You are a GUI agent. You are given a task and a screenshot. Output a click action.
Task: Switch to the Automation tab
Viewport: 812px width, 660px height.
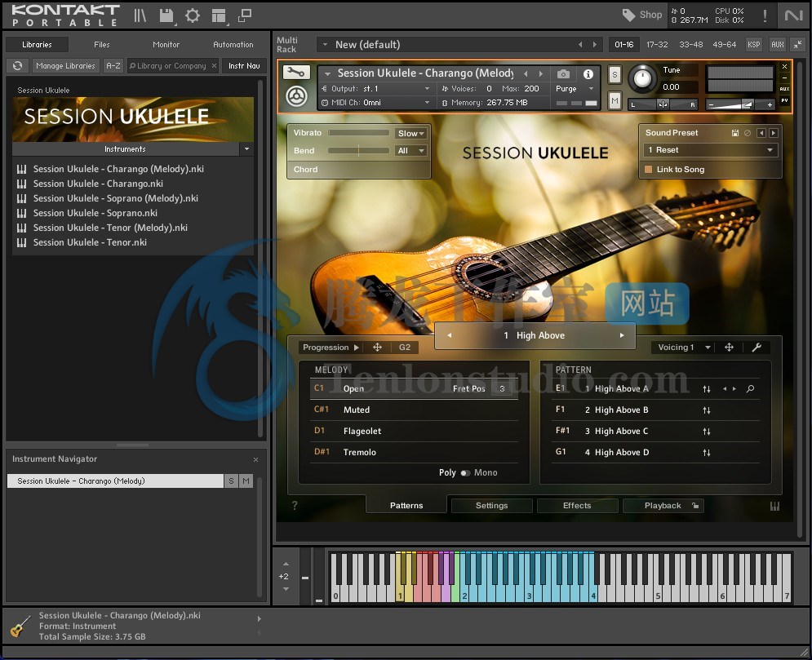point(233,45)
